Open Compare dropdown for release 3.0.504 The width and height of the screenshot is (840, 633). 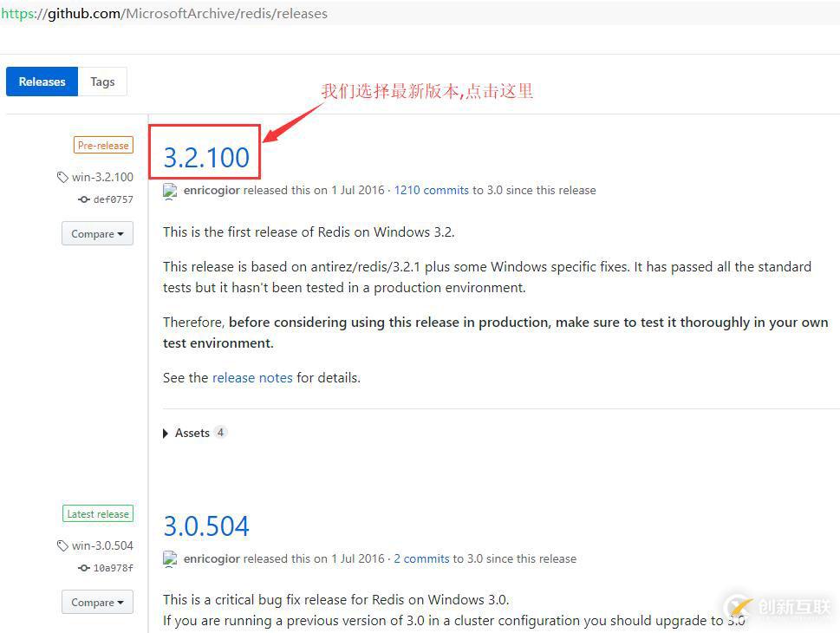97,603
